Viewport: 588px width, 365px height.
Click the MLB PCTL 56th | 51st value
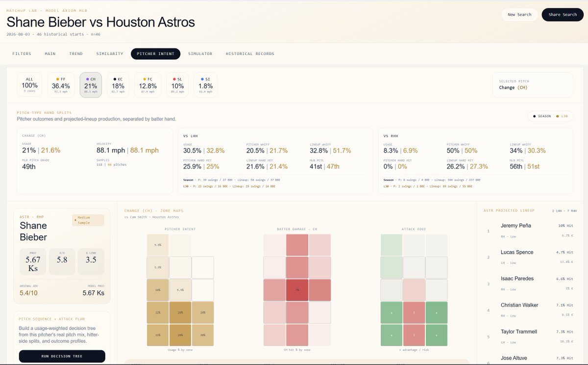[x=525, y=166]
